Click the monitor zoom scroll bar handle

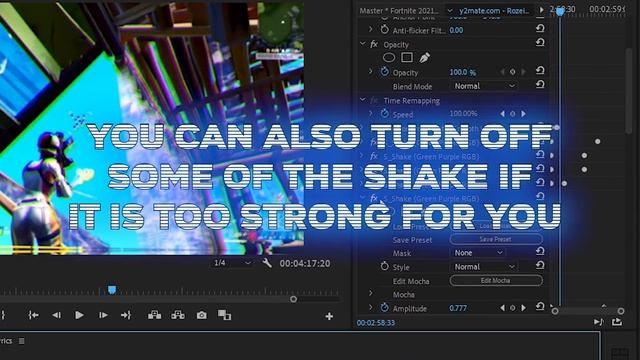pyautogui.click(x=293, y=299)
